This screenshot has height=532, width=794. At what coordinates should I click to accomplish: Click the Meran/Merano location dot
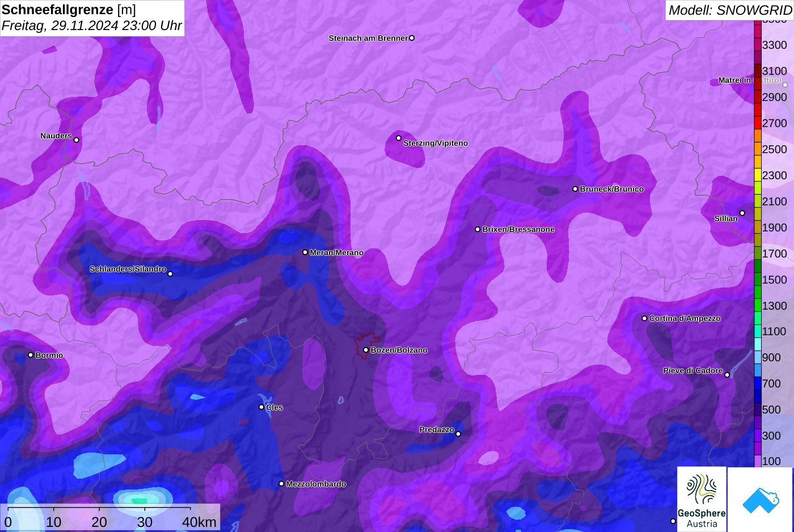[305, 252]
